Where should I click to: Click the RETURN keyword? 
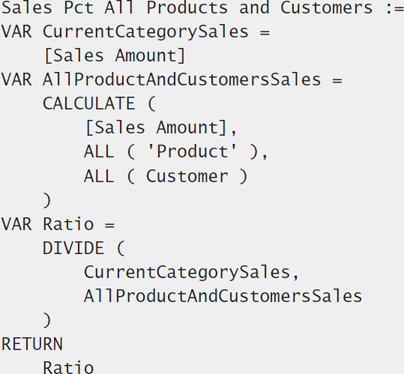click(x=32, y=344)
